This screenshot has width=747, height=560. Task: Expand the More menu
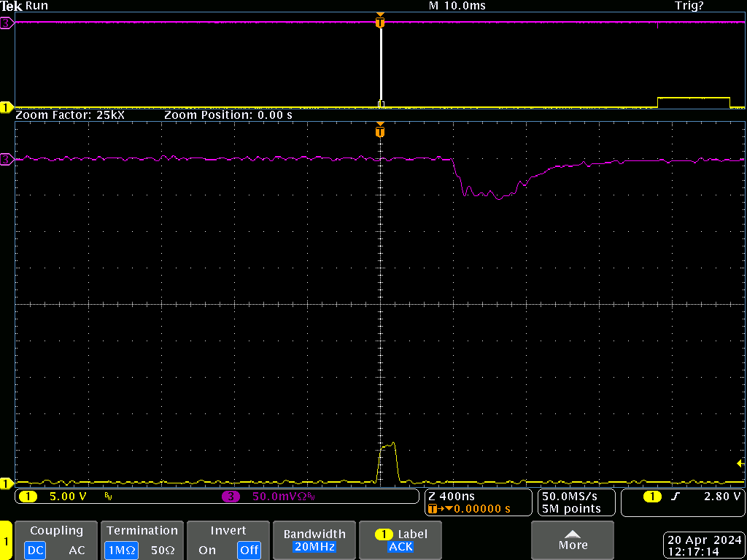[x=573, y=540]
